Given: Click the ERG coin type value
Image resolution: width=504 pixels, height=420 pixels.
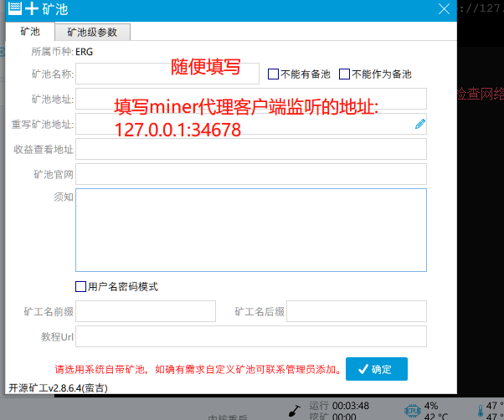Looking at the screenshot, I should coord(85,52).
